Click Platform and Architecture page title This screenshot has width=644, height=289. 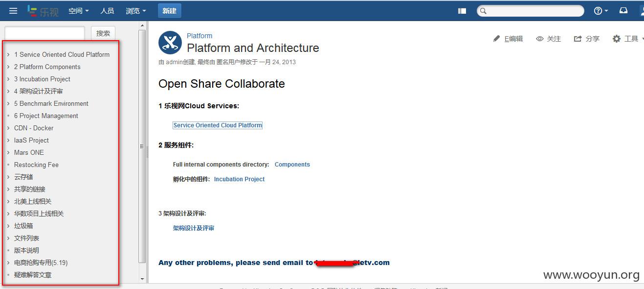click(x=253, y=48)
